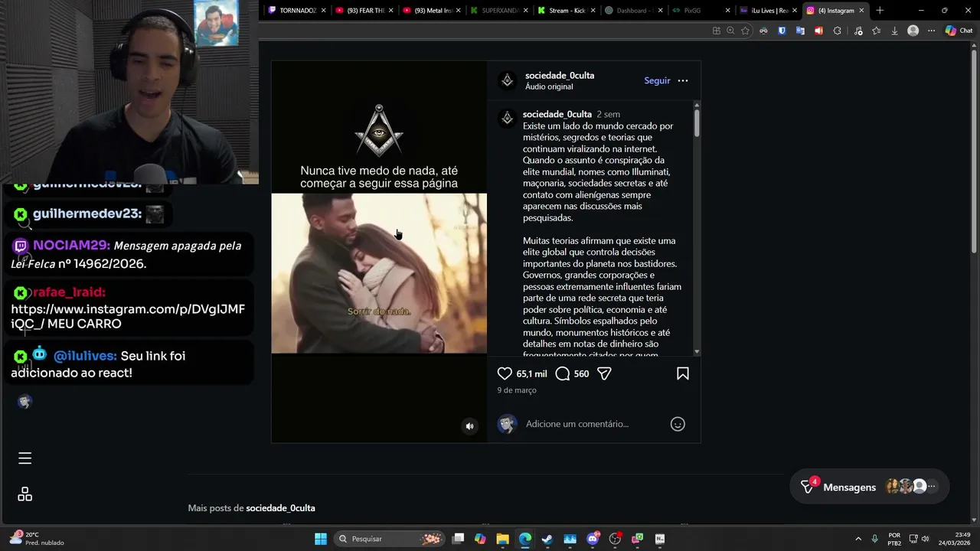This screenshot has width=980, height=551.
Task: Click the grid squares icon in overlay
Action: tap(24, 494)
